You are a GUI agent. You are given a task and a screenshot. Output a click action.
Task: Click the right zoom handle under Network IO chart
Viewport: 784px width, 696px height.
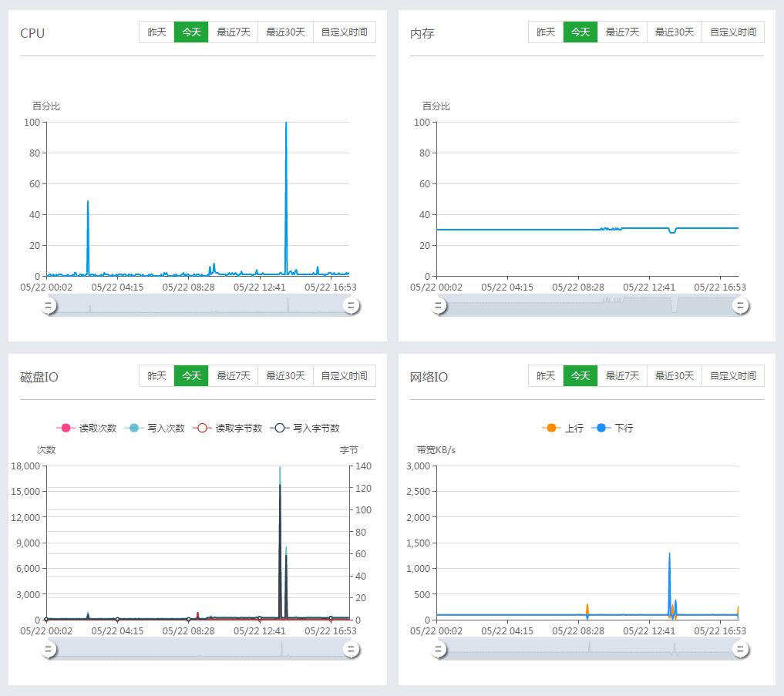739,649
